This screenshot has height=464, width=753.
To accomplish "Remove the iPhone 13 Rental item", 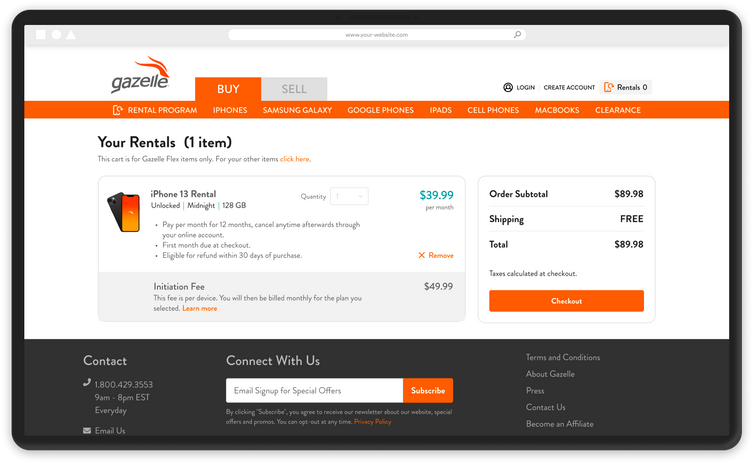I will click(x=436, y=255).
